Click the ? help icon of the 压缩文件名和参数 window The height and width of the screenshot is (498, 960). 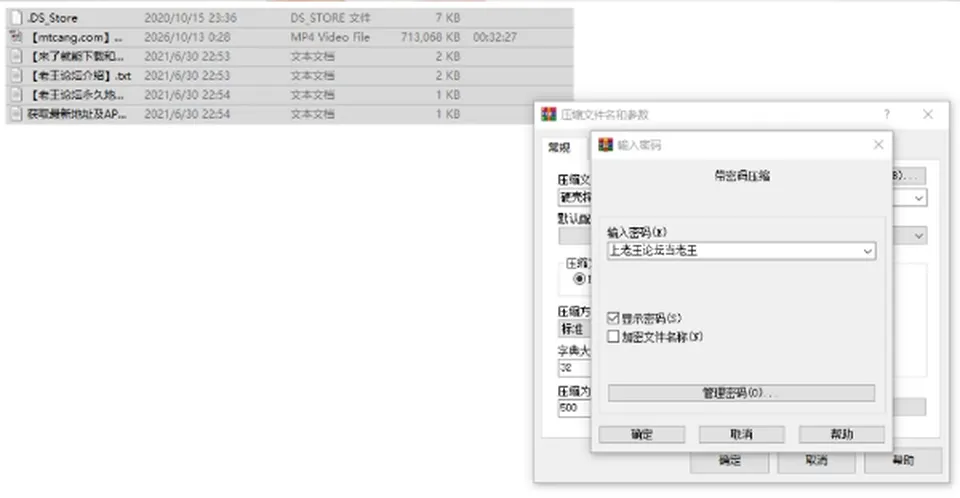click(x=887, y=114)
